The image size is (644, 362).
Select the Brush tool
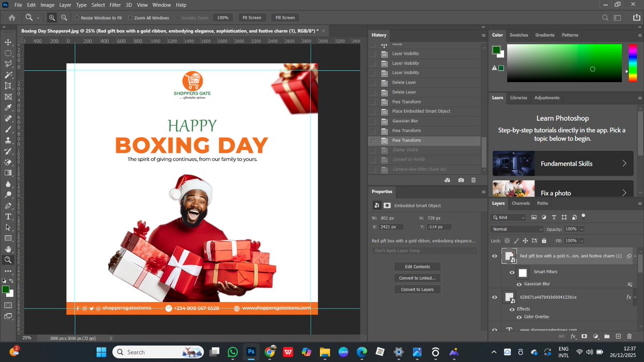click(8, 129)
